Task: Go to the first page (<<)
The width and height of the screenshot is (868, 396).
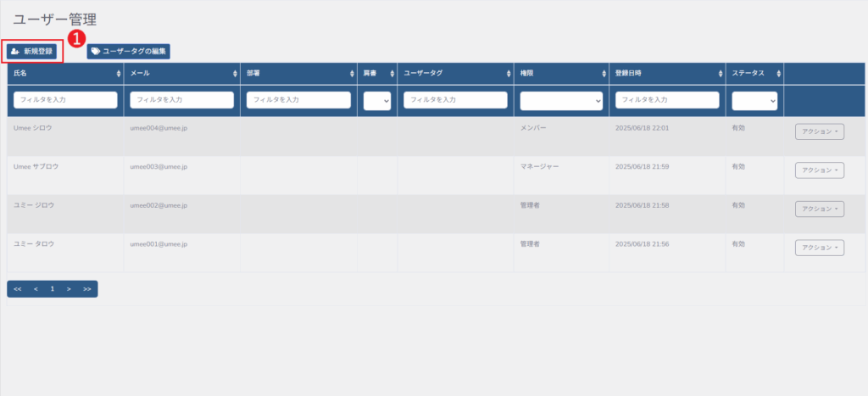Action: click(x=18, y=289)
